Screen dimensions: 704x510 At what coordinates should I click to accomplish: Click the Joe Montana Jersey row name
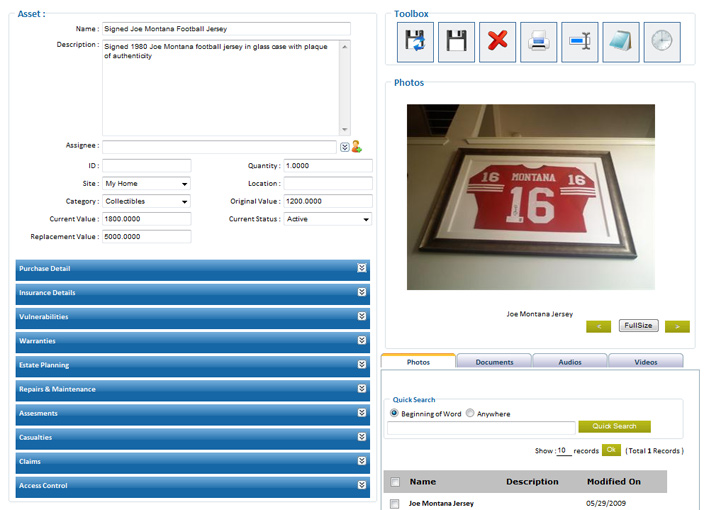(x=441, y=504)
